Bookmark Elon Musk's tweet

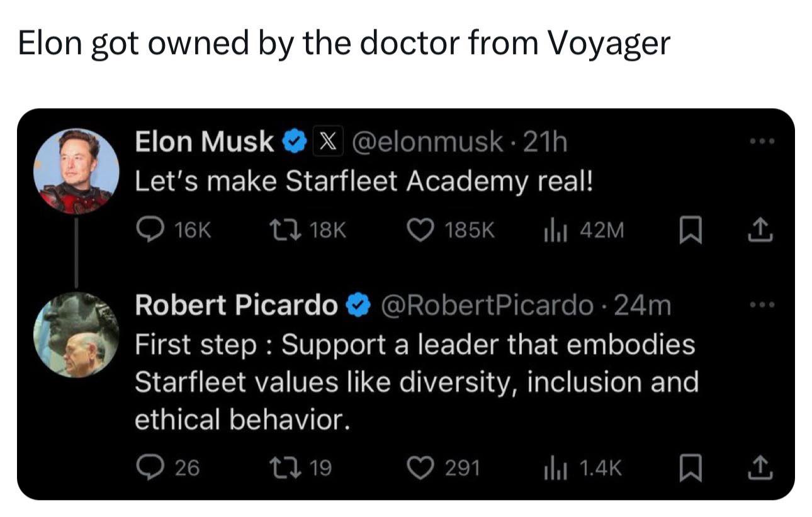(691, 231)
